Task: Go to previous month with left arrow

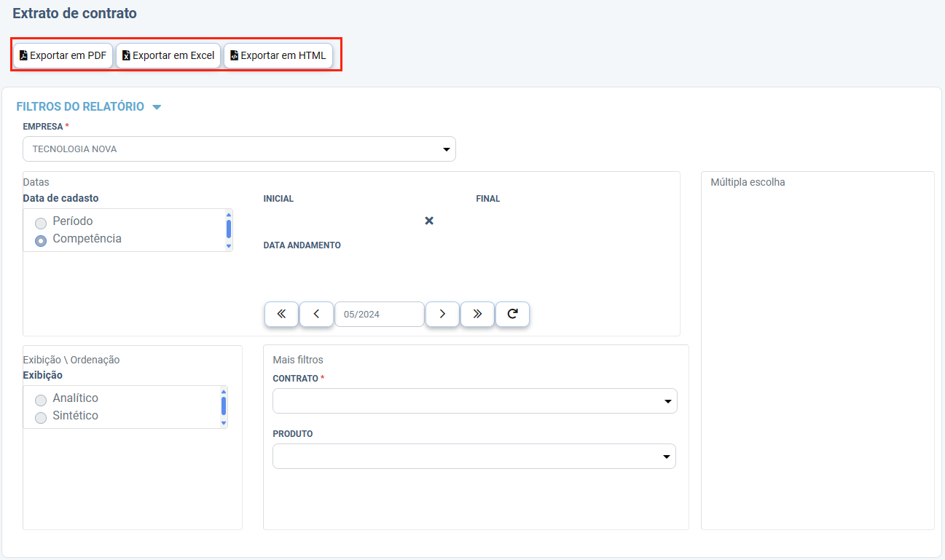Action: click(x=317, y=314)
